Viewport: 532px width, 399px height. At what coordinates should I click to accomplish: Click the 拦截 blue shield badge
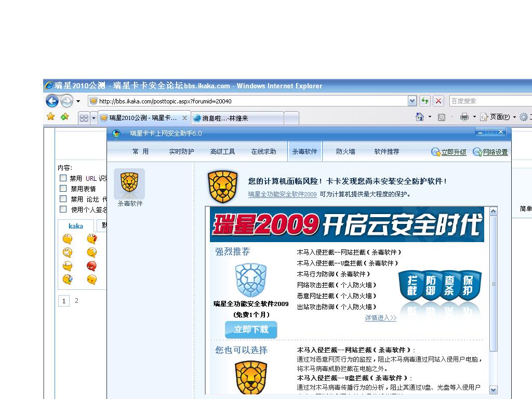click(412, 285)
